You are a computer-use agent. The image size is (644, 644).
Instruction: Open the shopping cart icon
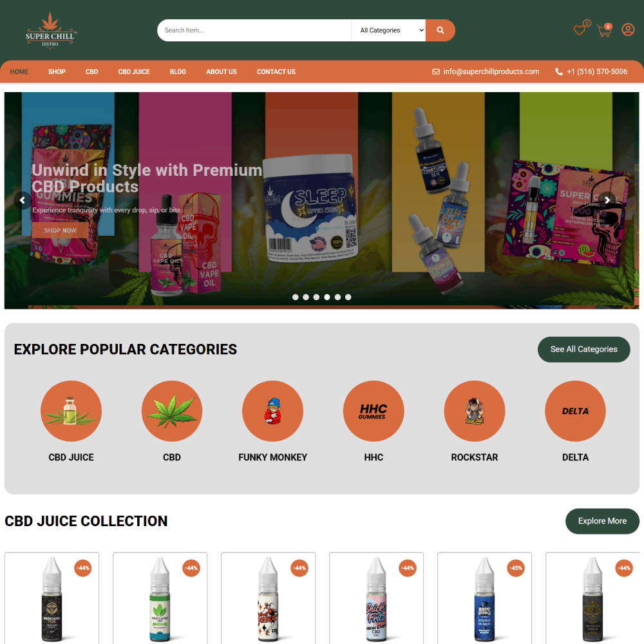click(604, 31)
